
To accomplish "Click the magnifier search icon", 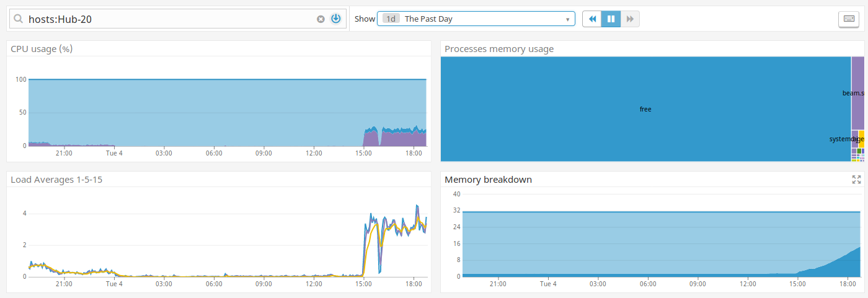I will coord(19,19).
